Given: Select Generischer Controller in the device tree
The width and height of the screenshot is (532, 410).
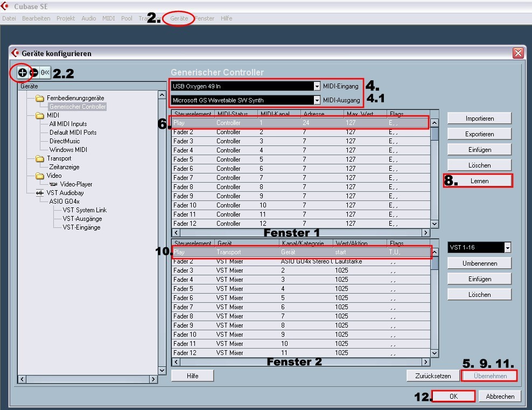Looking at the screenshot, I should pos(78,107).
